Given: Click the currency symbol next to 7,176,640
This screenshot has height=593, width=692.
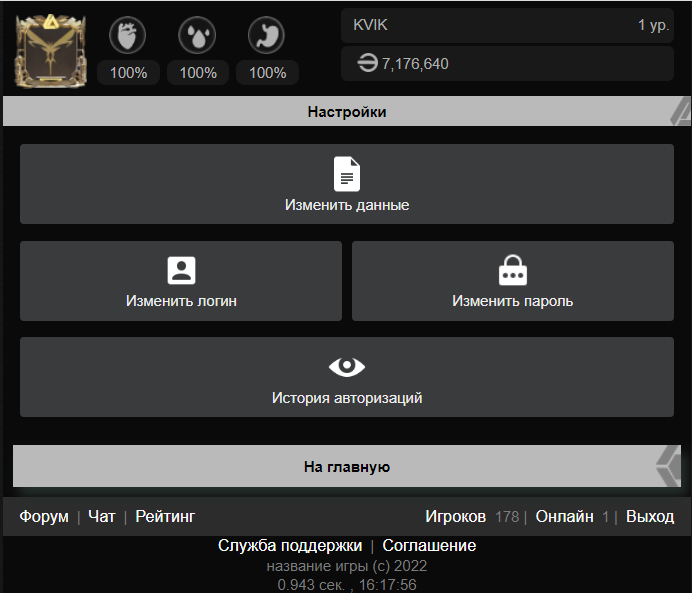Looking at the screenshot, I should click(367, 64).
